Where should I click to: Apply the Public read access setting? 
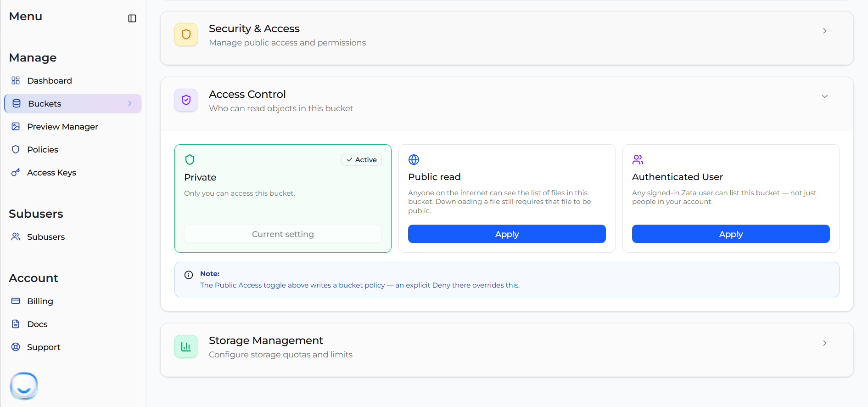tap(507, 234)
